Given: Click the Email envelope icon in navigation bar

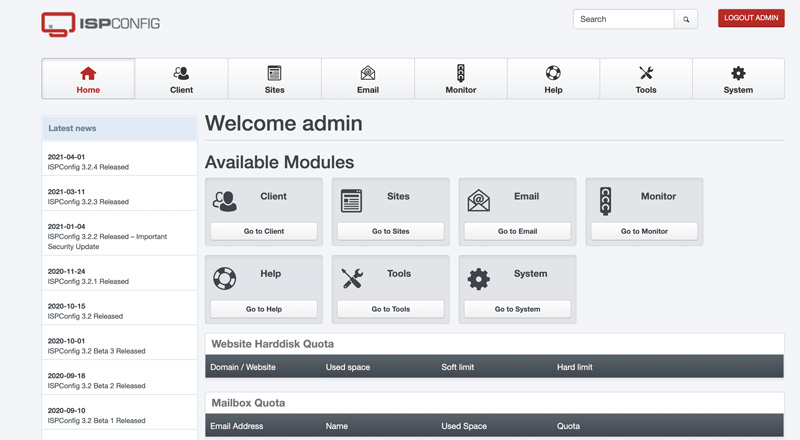Looking at the screenshot, I should point(368,74).
